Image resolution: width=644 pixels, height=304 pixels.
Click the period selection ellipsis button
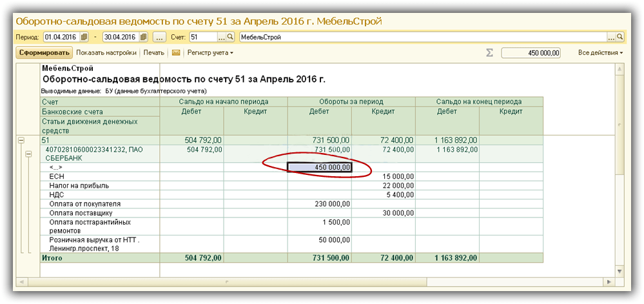coord(159,37)
